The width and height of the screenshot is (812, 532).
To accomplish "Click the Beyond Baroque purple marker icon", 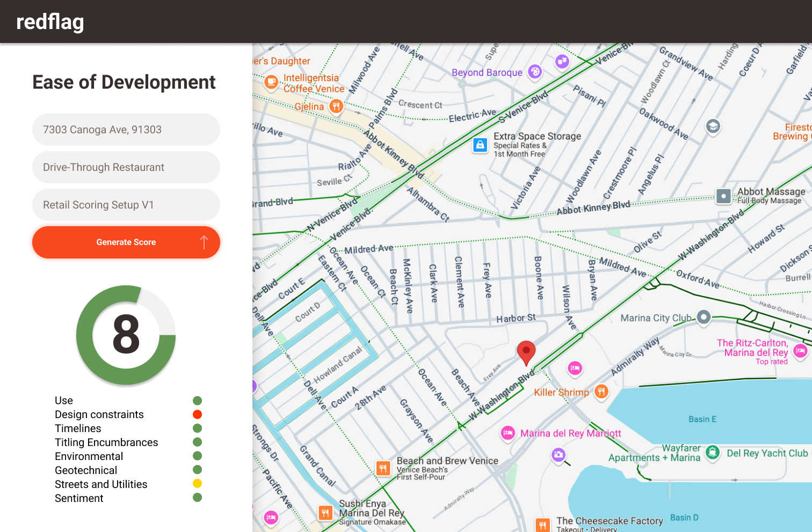I will (x=535, y=71).
